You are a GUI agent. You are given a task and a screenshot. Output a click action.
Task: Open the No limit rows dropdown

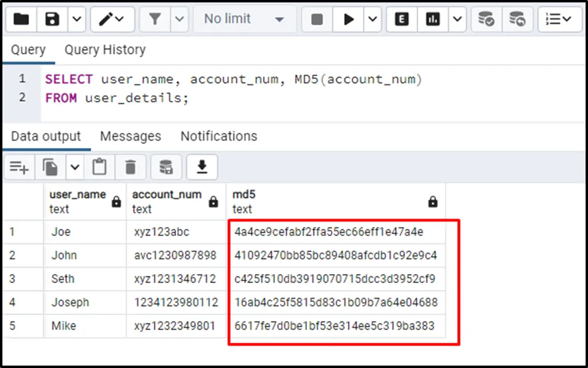(x=244, y=19)
